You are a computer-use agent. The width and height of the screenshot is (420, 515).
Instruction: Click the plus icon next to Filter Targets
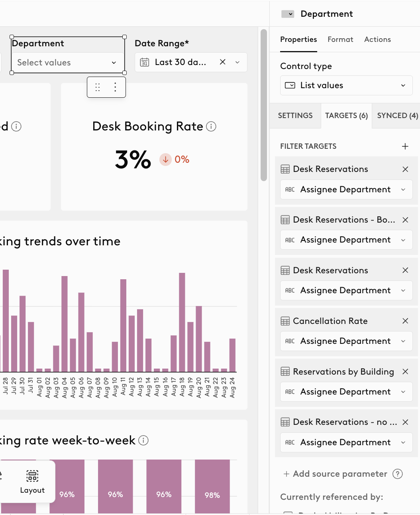tap(405, 146)
